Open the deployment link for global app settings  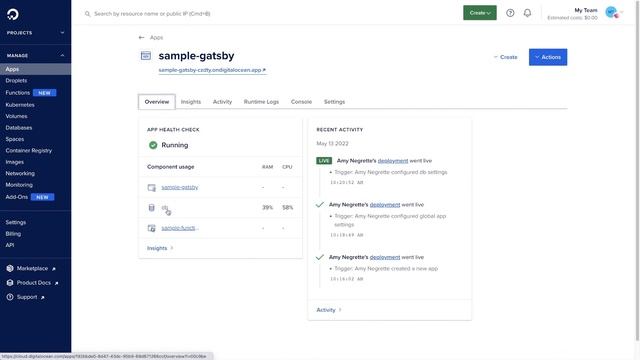[385, 204]
